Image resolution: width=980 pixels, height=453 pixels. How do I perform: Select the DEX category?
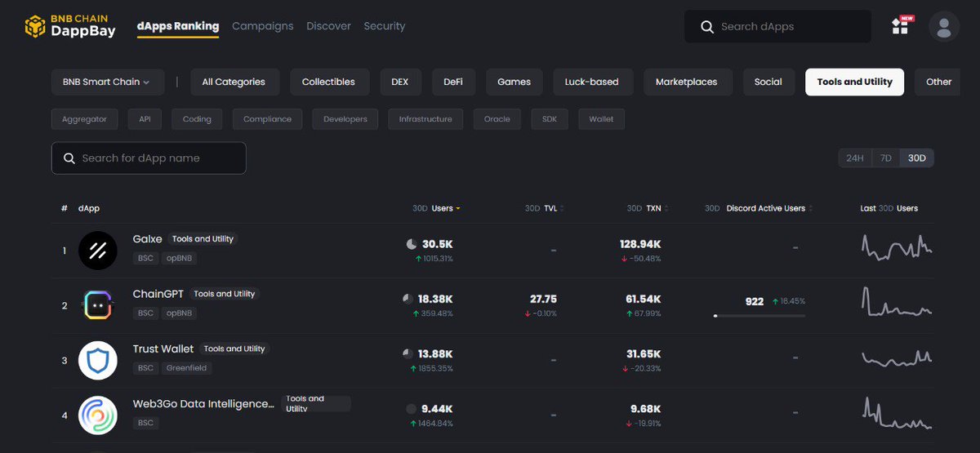tap(400, 82)
